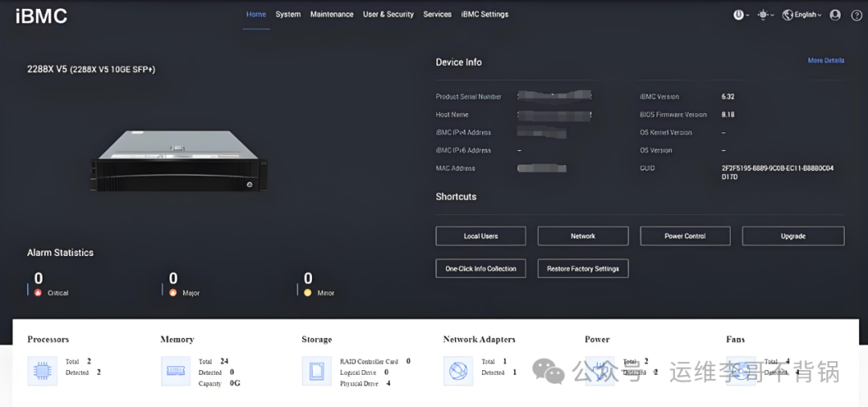Image resolution: width=868 pixels, height=407 pixels.
Task: Click the BIOS Firmware Version value 8.18
Action: pyautogui.click(x=728, y=115)
